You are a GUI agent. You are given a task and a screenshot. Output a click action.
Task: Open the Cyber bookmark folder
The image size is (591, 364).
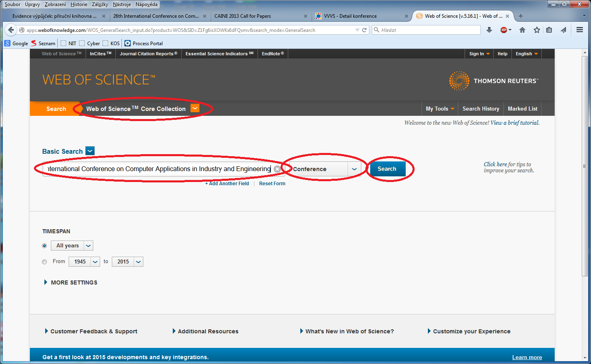pos(90,43)
